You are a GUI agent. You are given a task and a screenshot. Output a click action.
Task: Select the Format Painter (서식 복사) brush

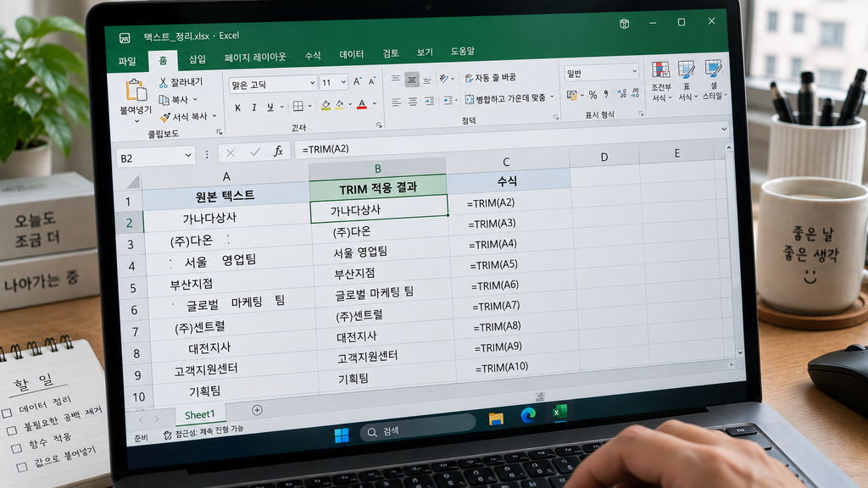pos(165,117)
